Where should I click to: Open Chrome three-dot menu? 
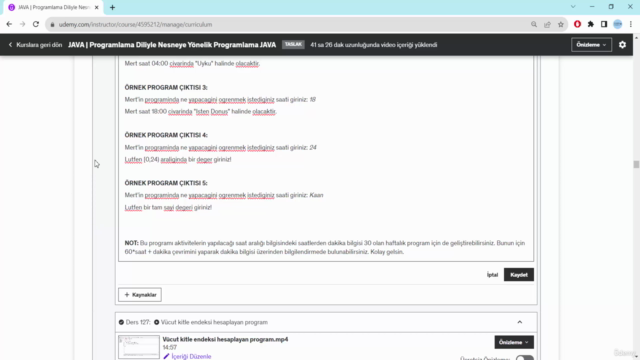631,24
